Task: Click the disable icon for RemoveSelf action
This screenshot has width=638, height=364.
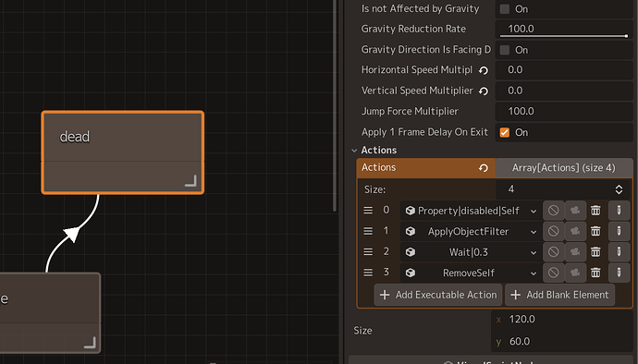Action: (x=553, y=273)
